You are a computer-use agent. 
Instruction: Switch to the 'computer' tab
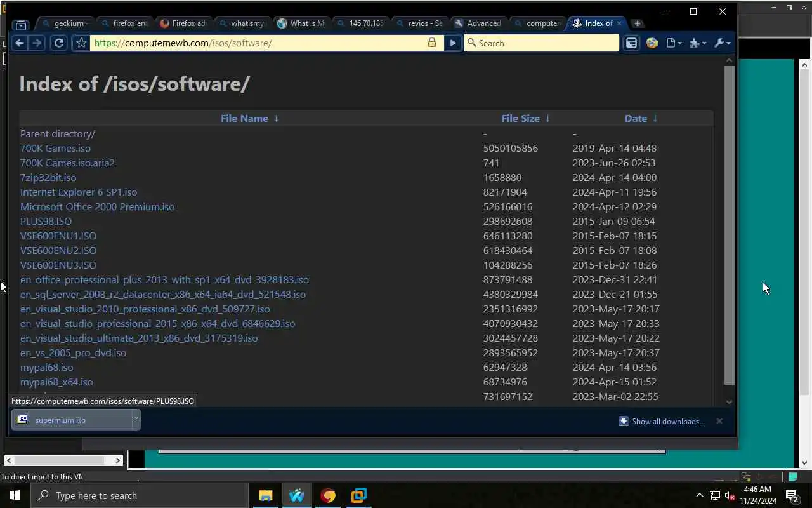click(538, 23)
